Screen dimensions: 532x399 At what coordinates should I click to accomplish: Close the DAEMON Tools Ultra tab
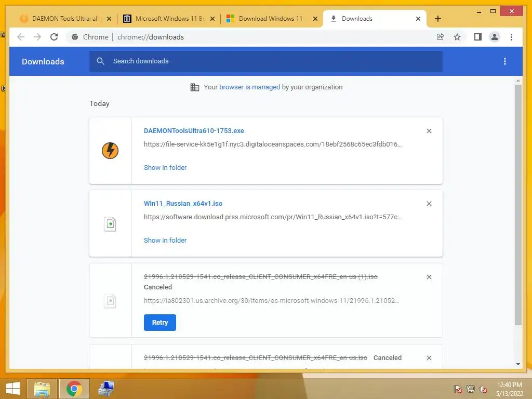coord(109,19)
